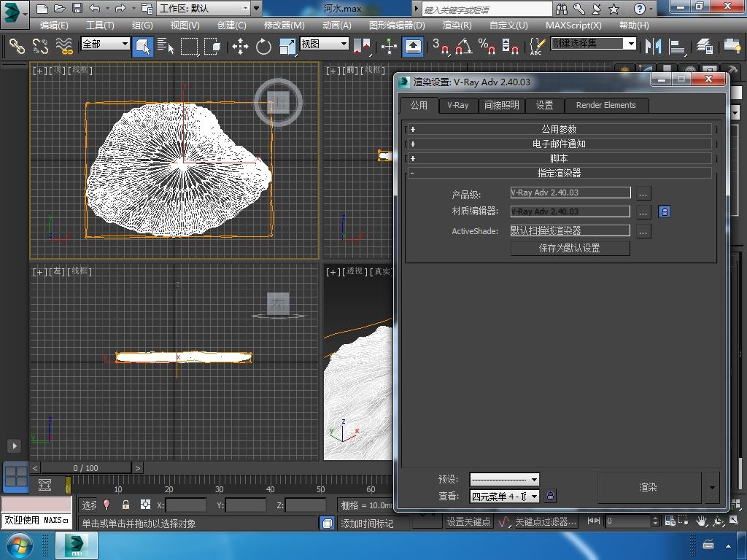Switch to 设置 tab in render settings
The image size is (747, 560).
(544, 105)
